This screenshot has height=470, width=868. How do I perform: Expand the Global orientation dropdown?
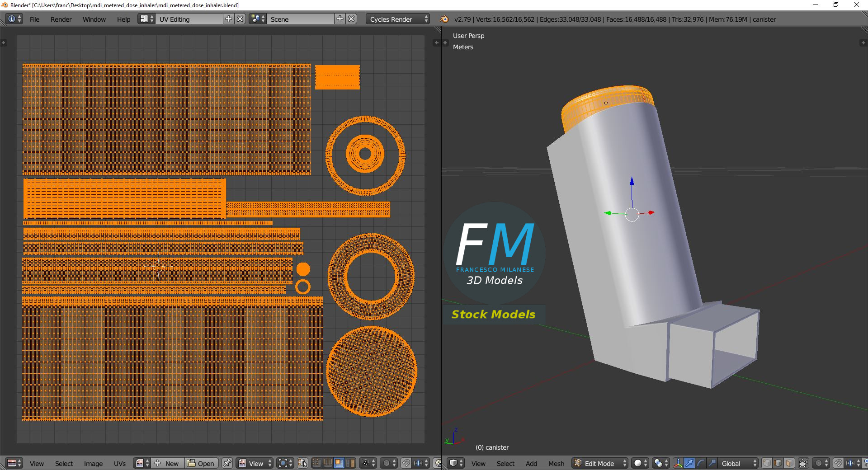tap(738, 463)
